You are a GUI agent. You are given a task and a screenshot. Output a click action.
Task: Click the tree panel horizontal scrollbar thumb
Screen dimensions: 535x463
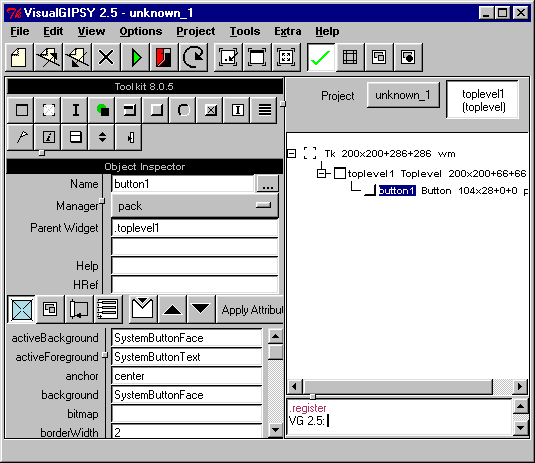point(397,387)
